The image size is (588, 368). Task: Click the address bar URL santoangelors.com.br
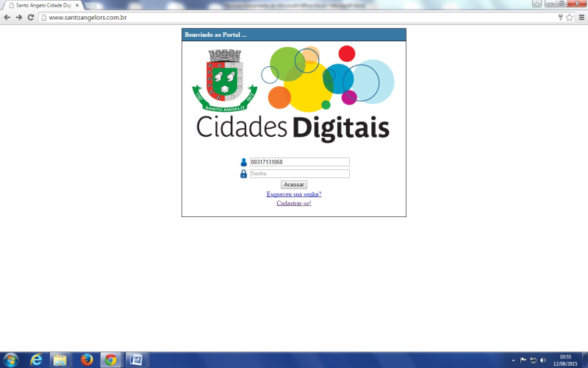coord(87,17)
